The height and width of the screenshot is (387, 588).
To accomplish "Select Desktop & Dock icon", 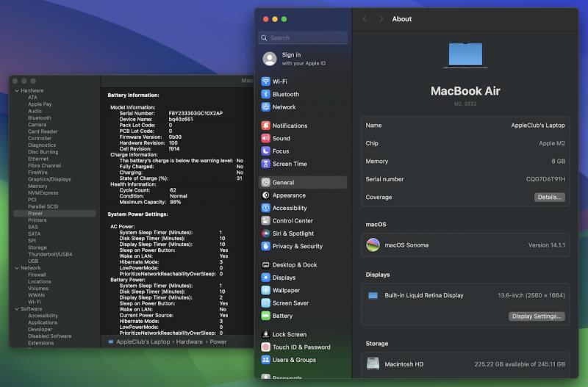I will [265, 265].
